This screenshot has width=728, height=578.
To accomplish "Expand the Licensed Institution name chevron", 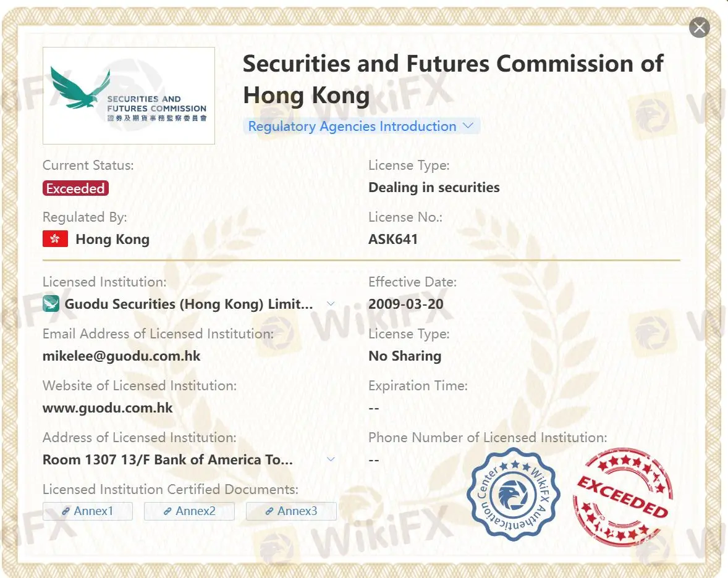I will pyautogui.click(x=331, y=304).
